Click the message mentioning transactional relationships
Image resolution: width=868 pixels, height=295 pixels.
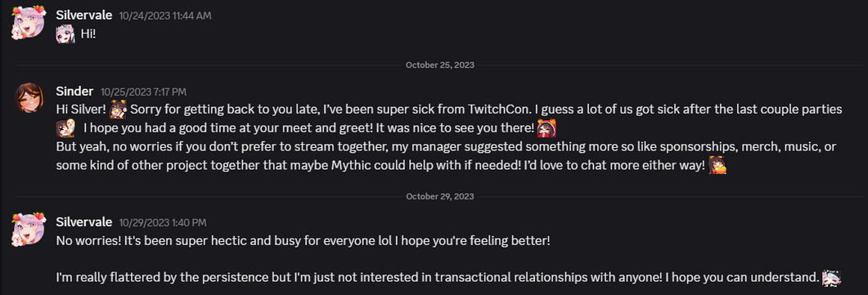pyautogui.click(x=438, y=278)
